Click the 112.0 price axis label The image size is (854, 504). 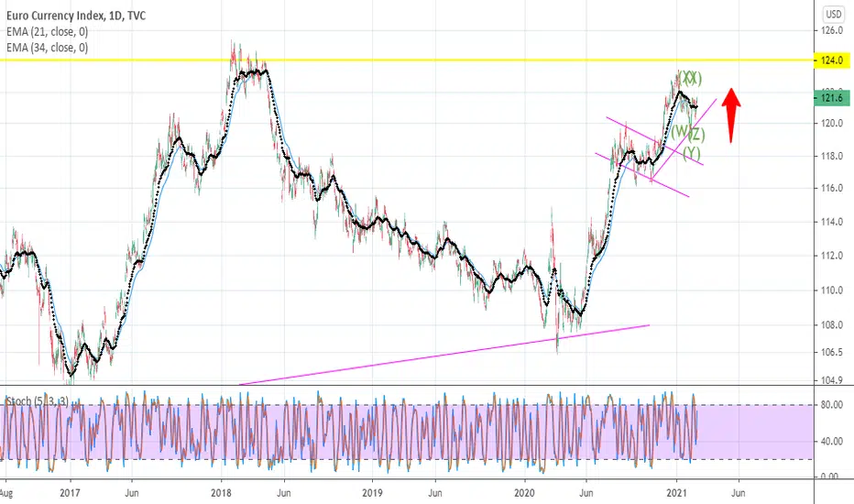(x=832, y=256)
